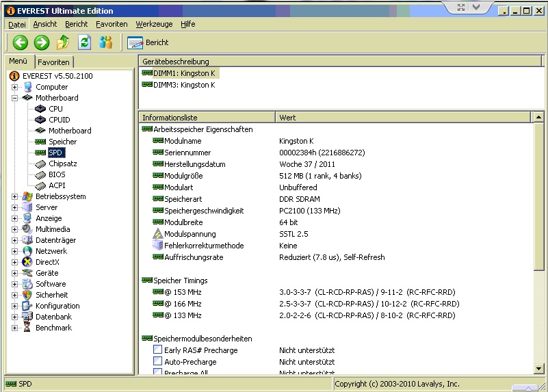Click the scrollbar down arrow in info list
548x392 pixels.
click(538, 369)
